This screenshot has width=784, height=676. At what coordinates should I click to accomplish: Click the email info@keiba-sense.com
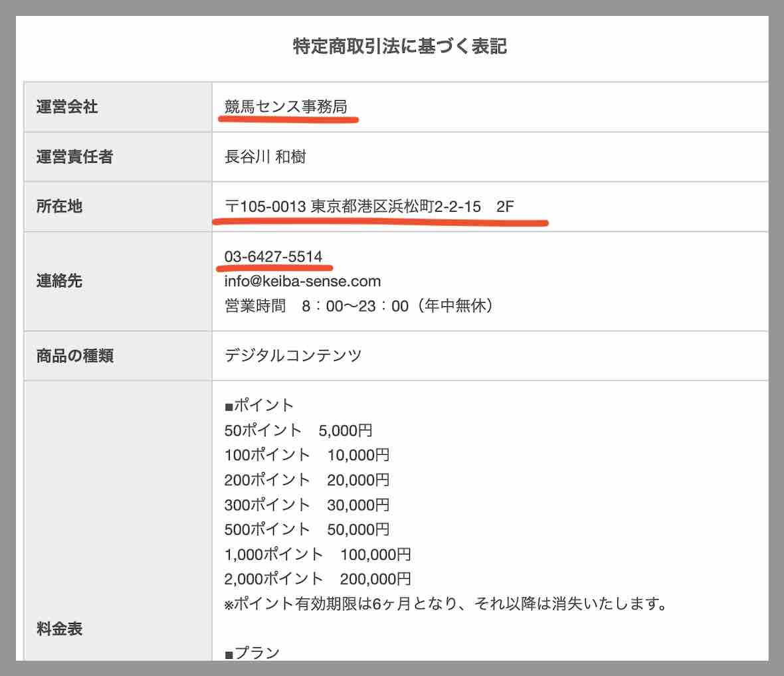[x=302, y=281]
